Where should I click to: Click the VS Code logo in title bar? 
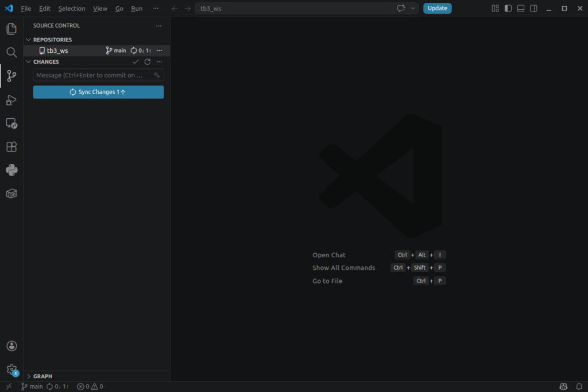[x=9, y=8]
